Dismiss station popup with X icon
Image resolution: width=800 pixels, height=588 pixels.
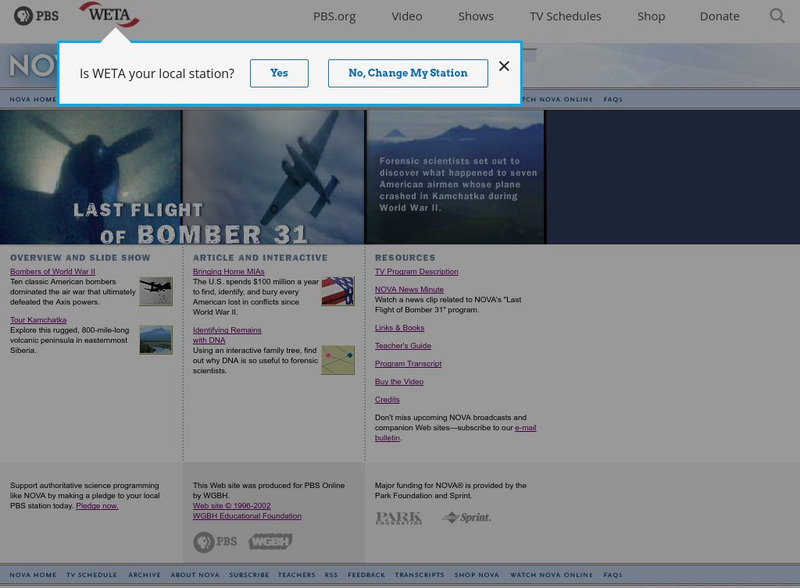(504, 67)
